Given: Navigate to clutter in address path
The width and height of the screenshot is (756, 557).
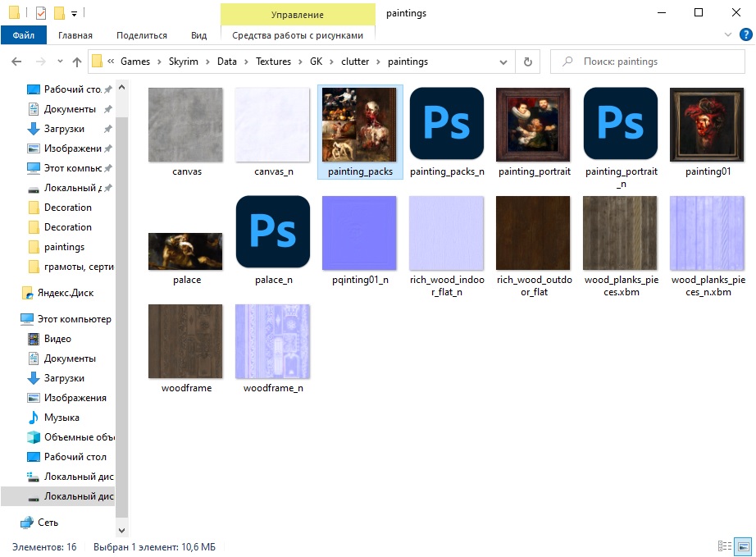Looking at the screenshot, I should pyautogui.click(x=355, y=62).
